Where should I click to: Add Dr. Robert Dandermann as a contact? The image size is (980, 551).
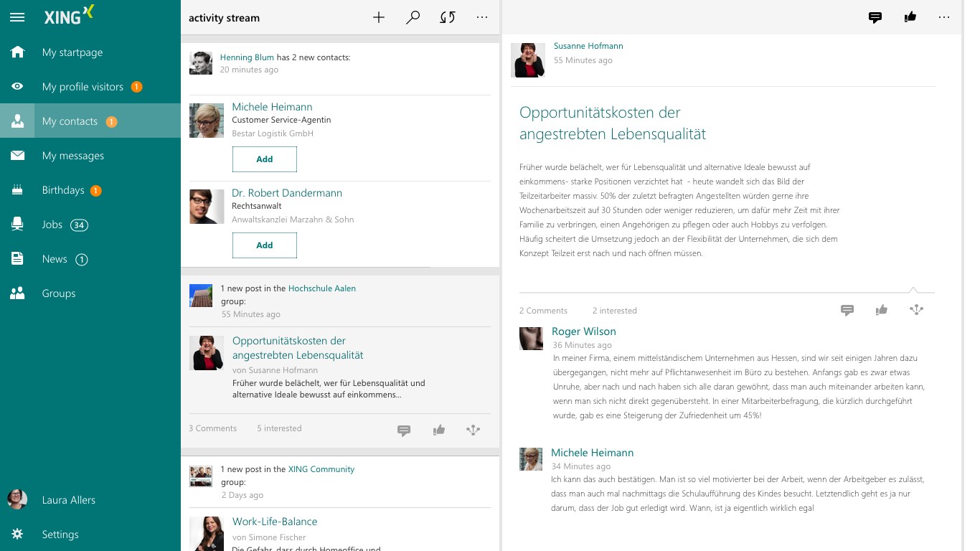(x=264, y=245)
